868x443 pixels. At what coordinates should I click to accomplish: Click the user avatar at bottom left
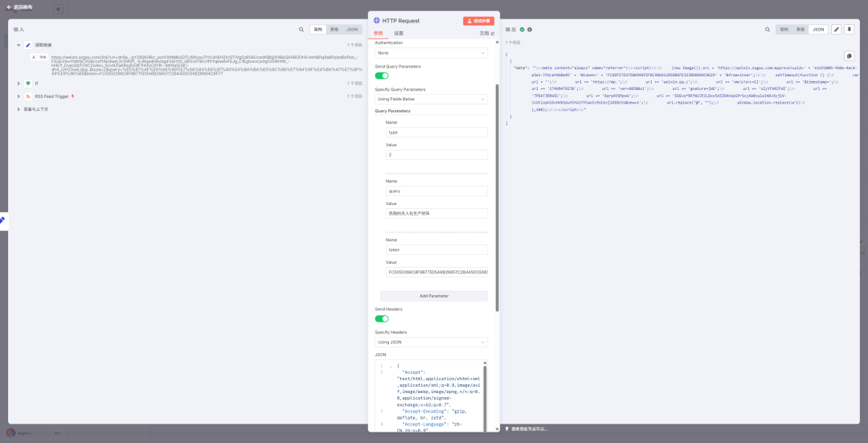click(10, 433)
